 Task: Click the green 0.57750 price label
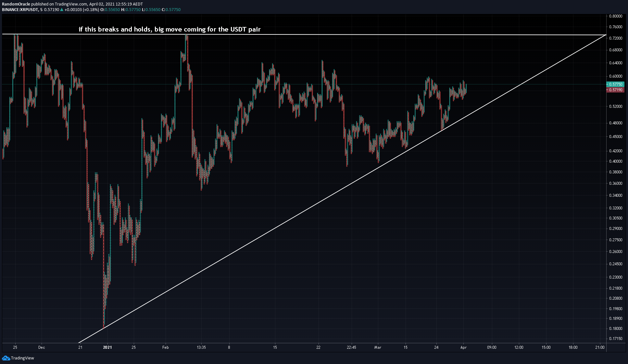615,84
